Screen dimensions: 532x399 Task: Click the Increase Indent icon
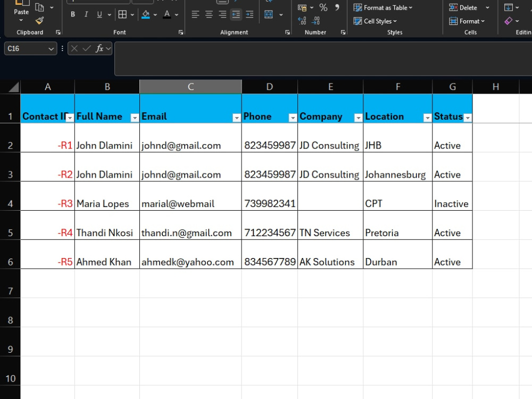click(250, 14)
